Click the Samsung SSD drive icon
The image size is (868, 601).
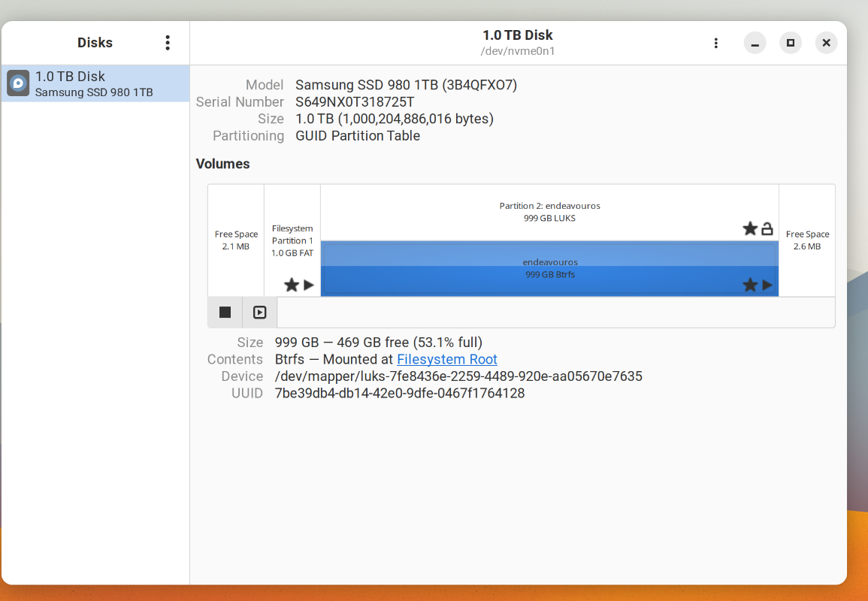coord(18,83)
